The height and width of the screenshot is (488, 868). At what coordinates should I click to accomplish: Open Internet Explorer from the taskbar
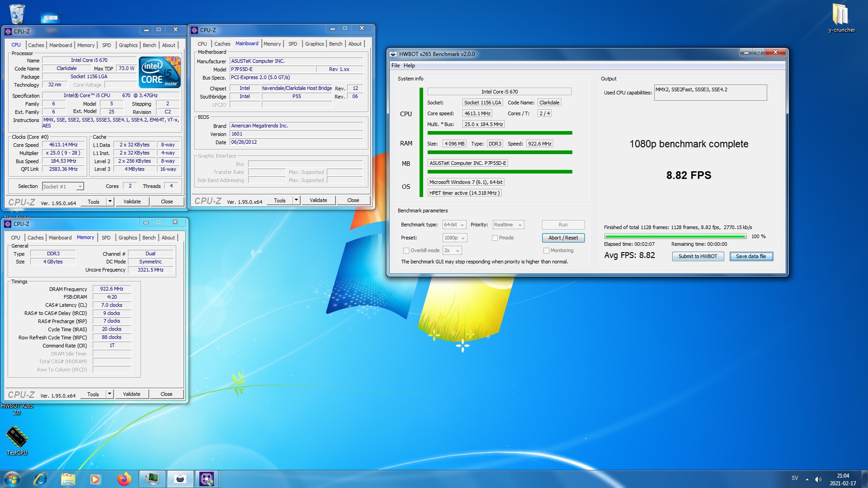point(40,479)
